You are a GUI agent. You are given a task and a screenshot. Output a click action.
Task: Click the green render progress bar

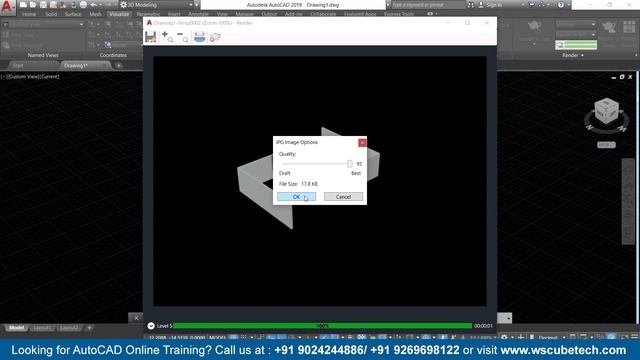pyautogui.click(x=322, y=326)
